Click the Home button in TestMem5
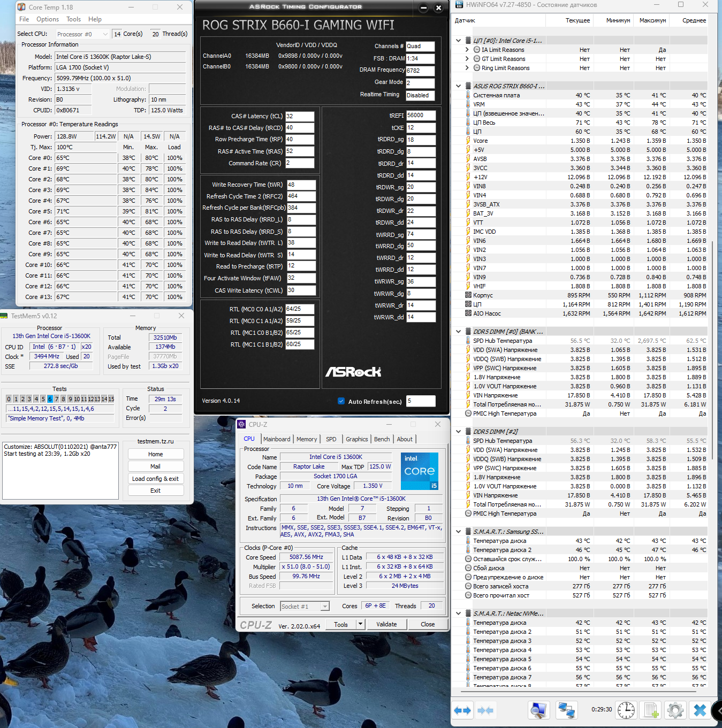Image resolution: width=722 pixels, height=728 pixels. pyautogui.click(x=156, y=454)
